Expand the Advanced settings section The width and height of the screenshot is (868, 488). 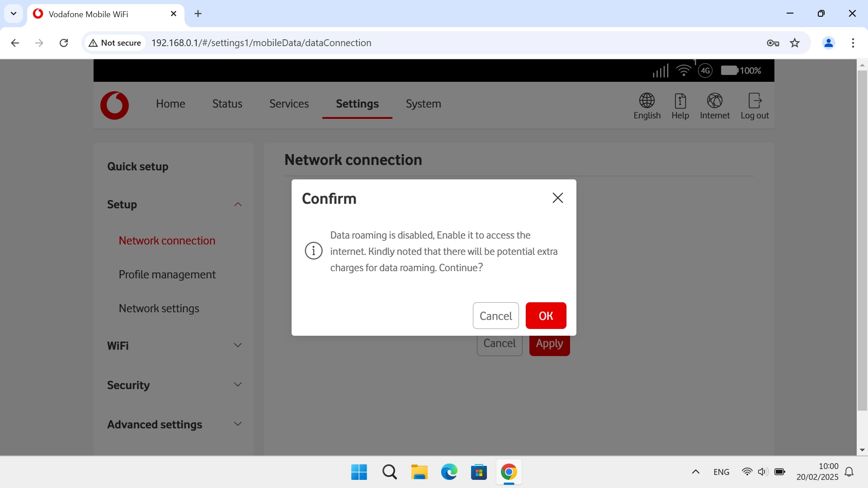pyautogui.click(x=238, y=424)
